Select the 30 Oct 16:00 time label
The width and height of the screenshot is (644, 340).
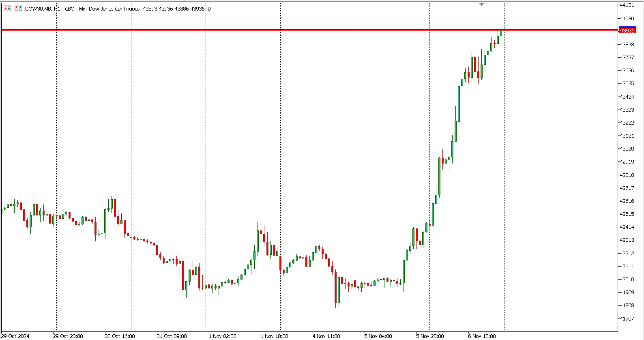pos(120,336)
